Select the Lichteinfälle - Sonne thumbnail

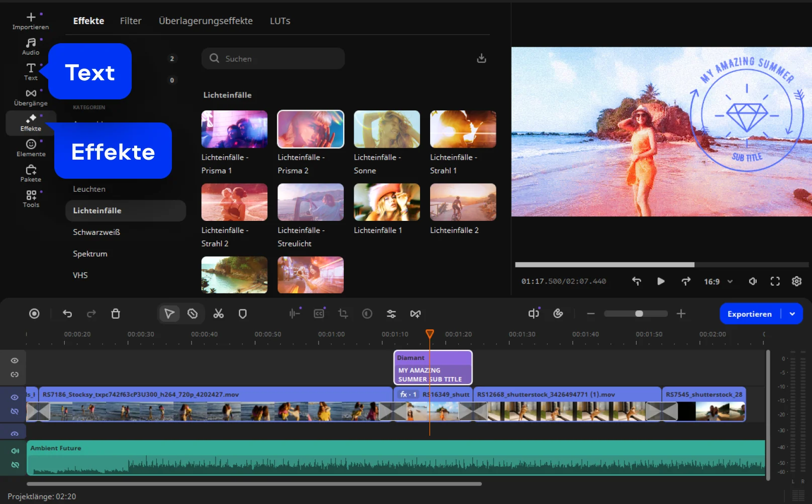coord(386,130)
